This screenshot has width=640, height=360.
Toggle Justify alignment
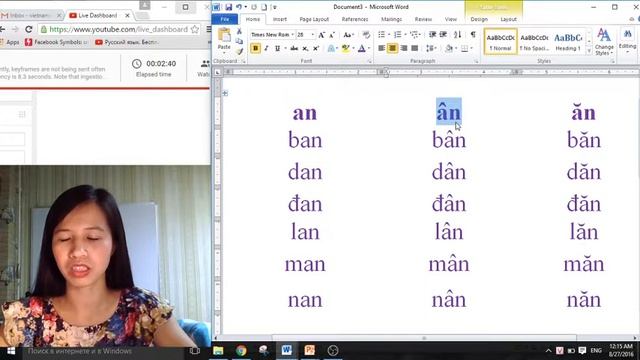[x=415, y=48]
